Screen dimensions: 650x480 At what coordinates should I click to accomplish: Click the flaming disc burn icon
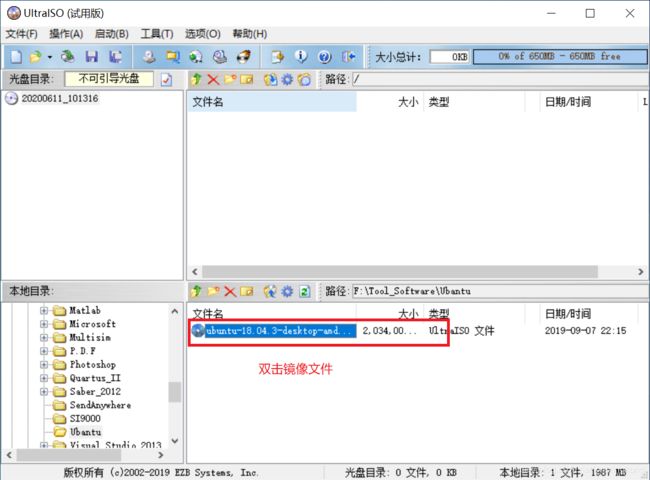click(244, 56)
